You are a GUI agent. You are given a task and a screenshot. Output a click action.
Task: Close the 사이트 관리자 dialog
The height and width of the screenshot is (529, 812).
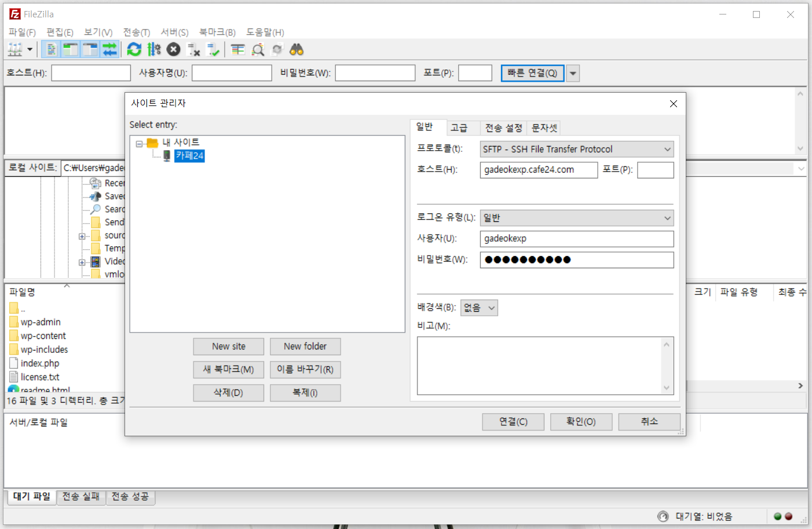(673, 104)
